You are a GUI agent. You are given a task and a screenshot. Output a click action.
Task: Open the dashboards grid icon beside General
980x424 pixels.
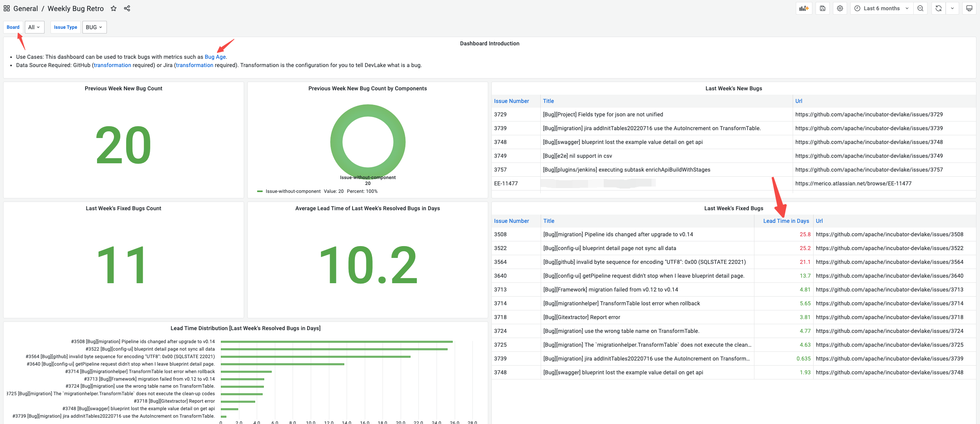(7, 8)
